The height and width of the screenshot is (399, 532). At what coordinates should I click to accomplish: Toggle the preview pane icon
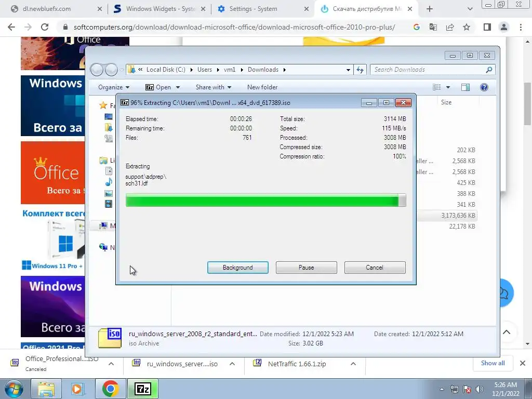[x=465, y=87]
